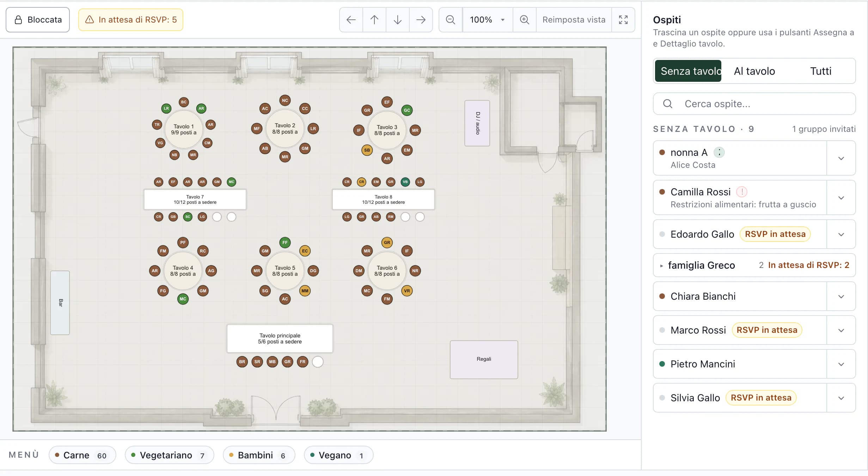Expand the famiglia Greco group
This screenshot has width=868, height=476.
[754, 265]
